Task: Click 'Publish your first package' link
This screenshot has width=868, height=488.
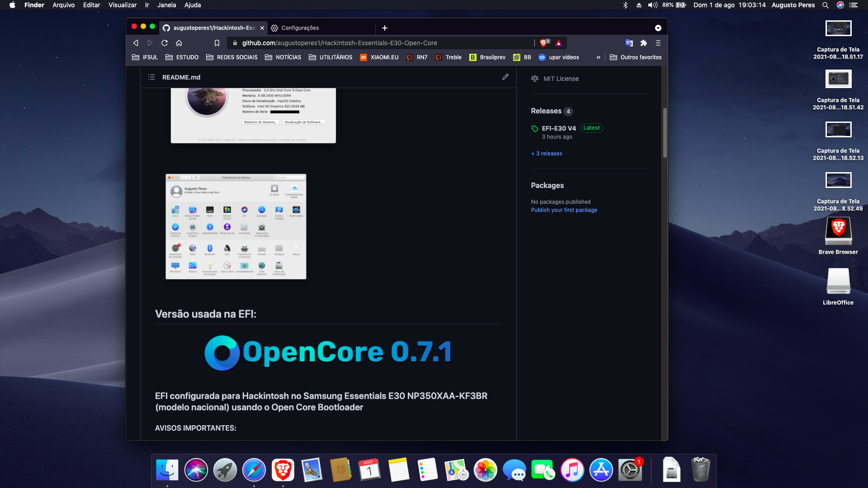Action: [564, 210]
